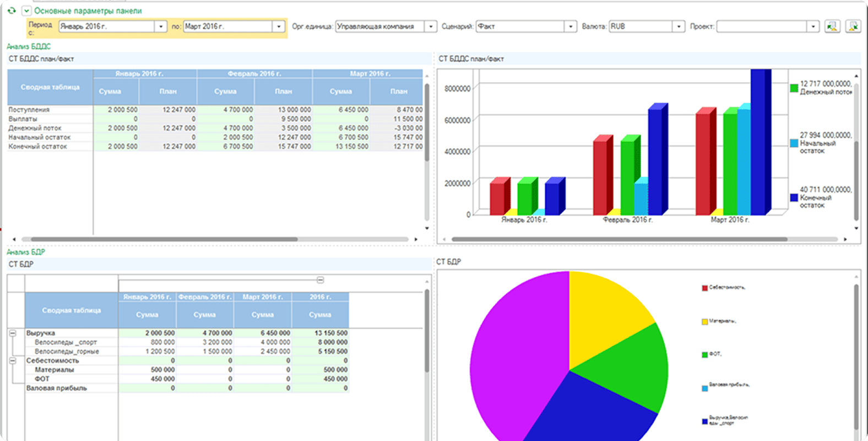This screenshot has height=441, width=868.
Task: Collapse the column group above 2016 г.
Action: [320, 280]
